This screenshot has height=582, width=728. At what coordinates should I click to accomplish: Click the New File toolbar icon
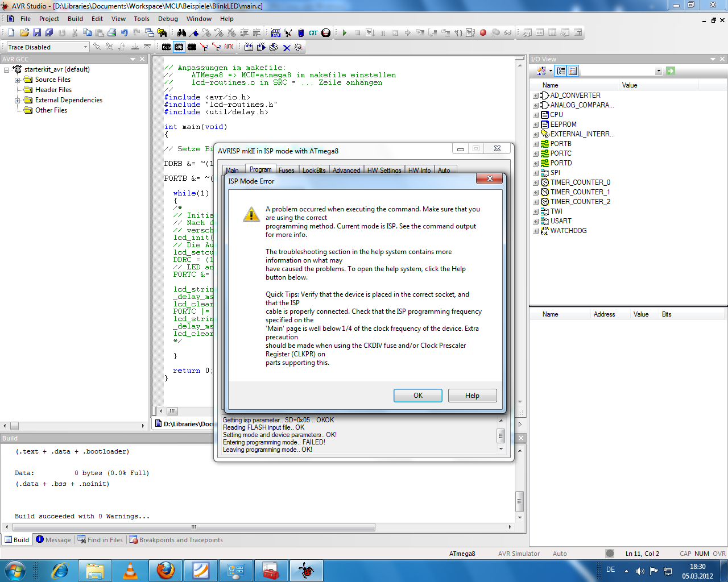click(x=11, y=33)
